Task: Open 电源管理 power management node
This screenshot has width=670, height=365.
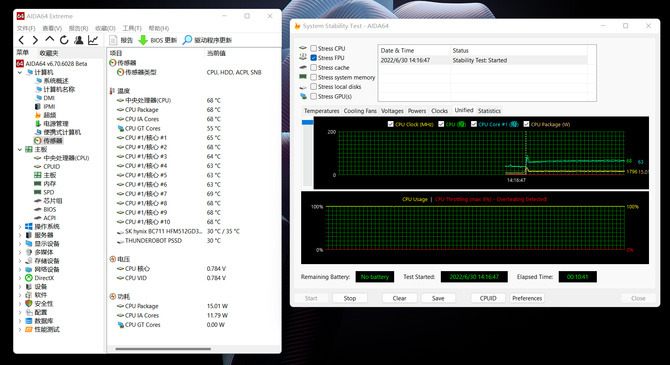Action: pyautogui.click(x=52, y=124)
